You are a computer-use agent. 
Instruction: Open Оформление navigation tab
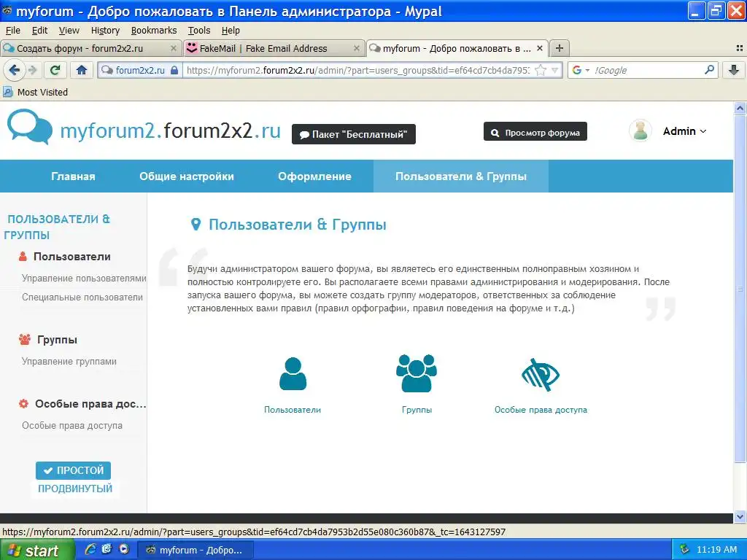click(x=315, y=176)
